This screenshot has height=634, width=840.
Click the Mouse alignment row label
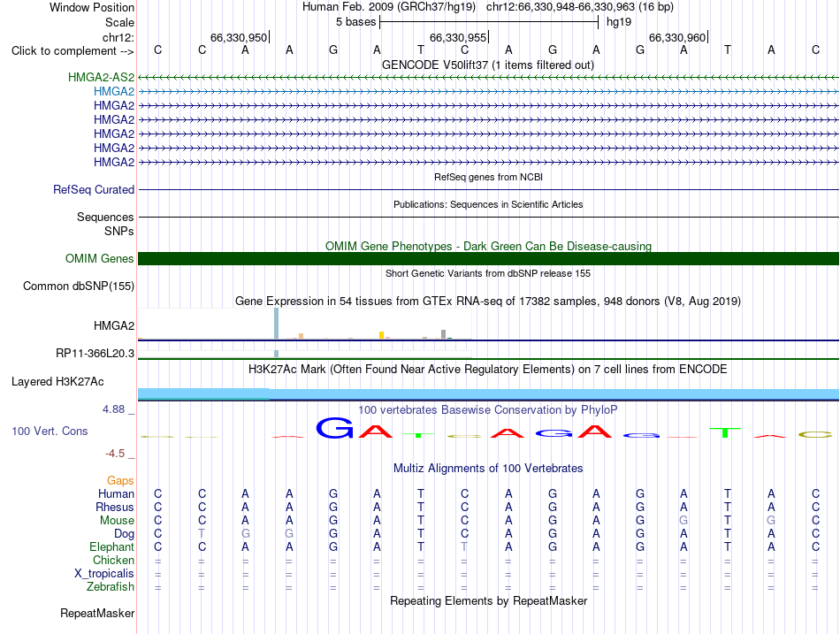[x=117, y=521]
